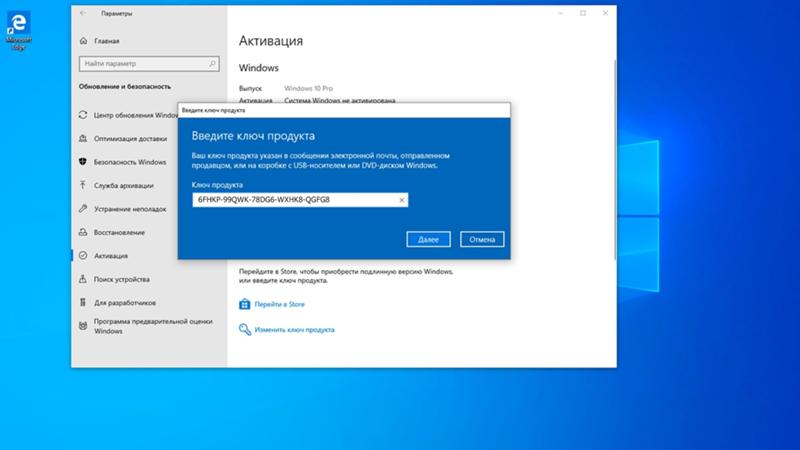The width and height of the screenshot is (800, 450).
Task: Click the Обновление и безопасность header
Action: click(x=124, y=87)
